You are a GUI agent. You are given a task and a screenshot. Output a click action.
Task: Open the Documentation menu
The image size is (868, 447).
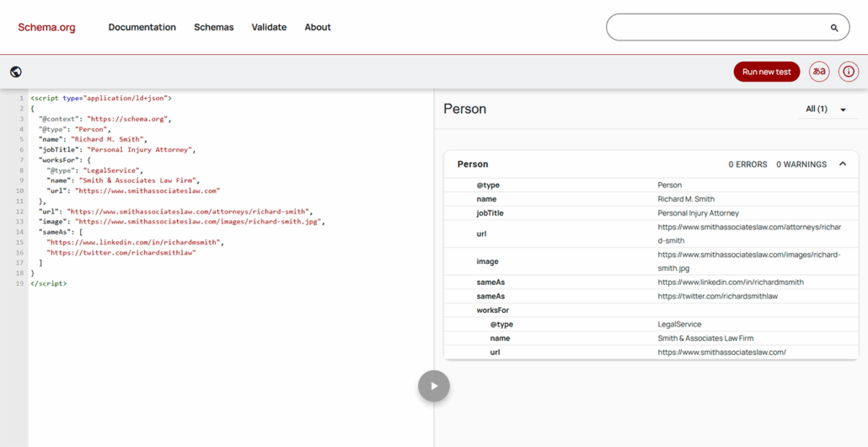142,27
